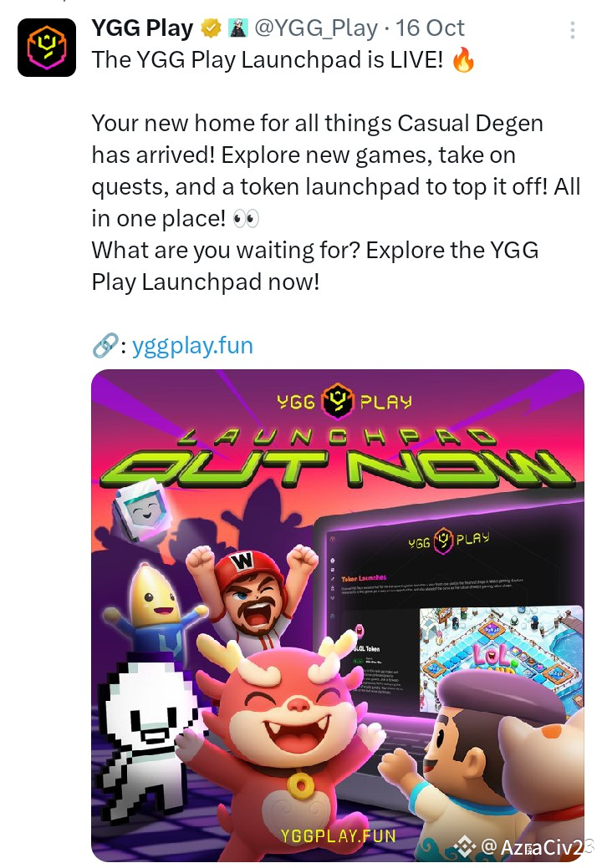Open the YGG Play profile avatar
Image resolution: width=602 pixels, height=868 pixels.
pyautogui.click(x=47, y=48)
